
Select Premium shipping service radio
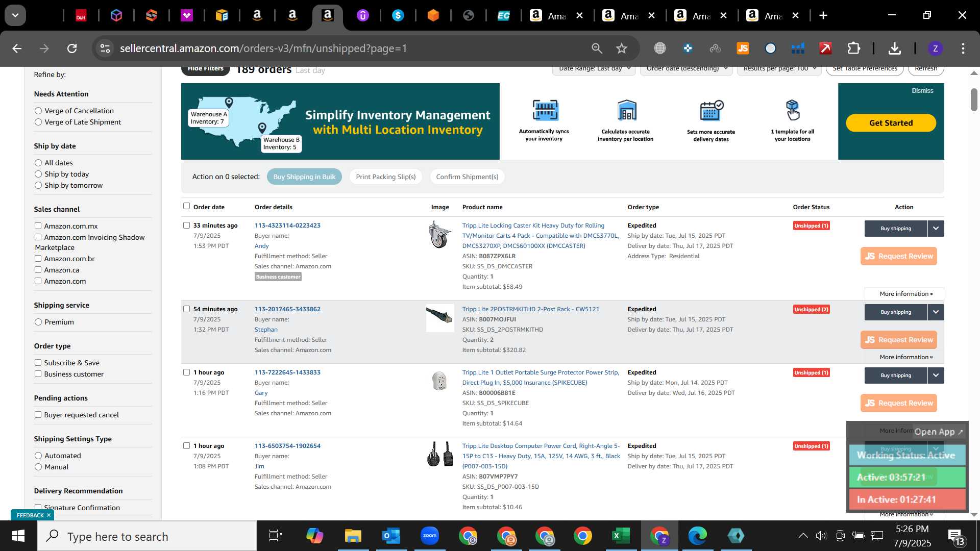(38, 322)
